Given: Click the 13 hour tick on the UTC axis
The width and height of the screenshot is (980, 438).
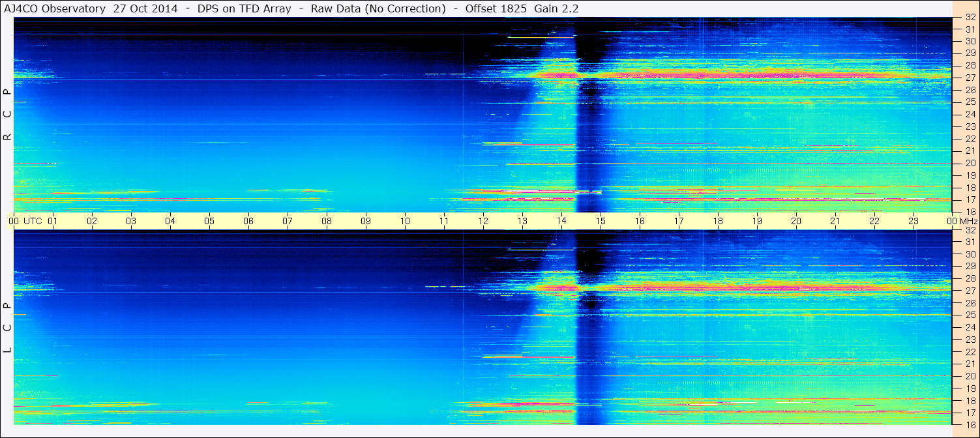Looking at the screenshot, I should click(x=522, y=221).
